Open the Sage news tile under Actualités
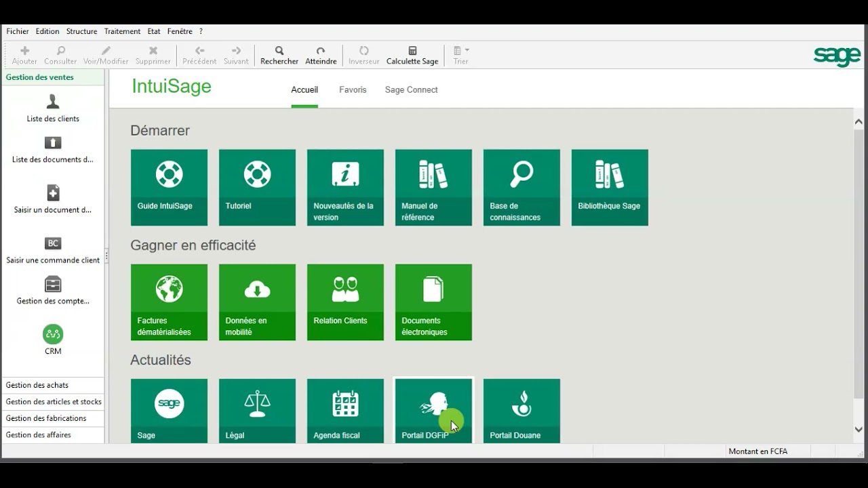 point(169,411)
